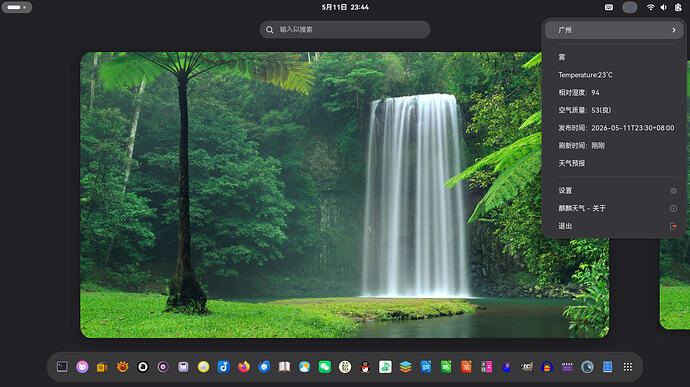The image size is (690, 387).
Task: Show all applications grid
Action: tap(628, 367)
